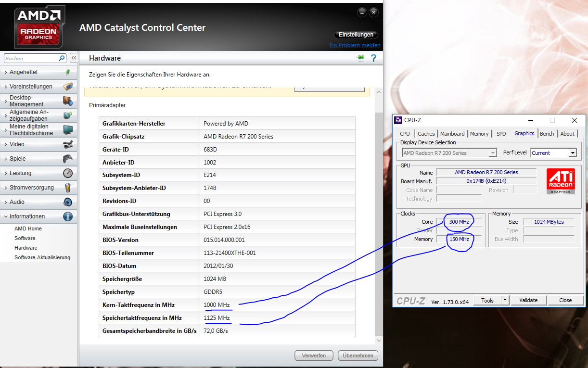
Task: Click the Memory Size field 1024 MBytes
Action: tap(549, 222)
